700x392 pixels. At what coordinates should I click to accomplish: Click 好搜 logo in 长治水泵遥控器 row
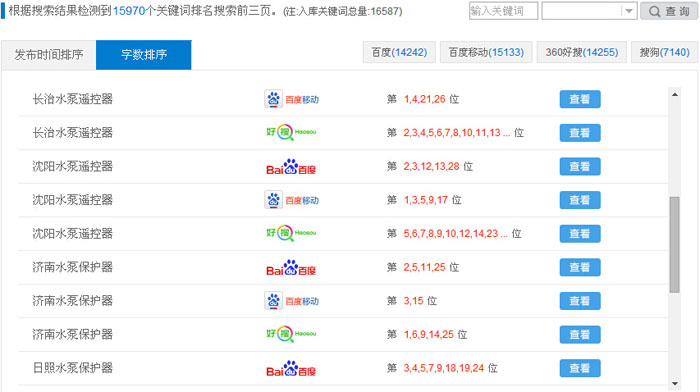pyautogui.click(x=291, y=132)
